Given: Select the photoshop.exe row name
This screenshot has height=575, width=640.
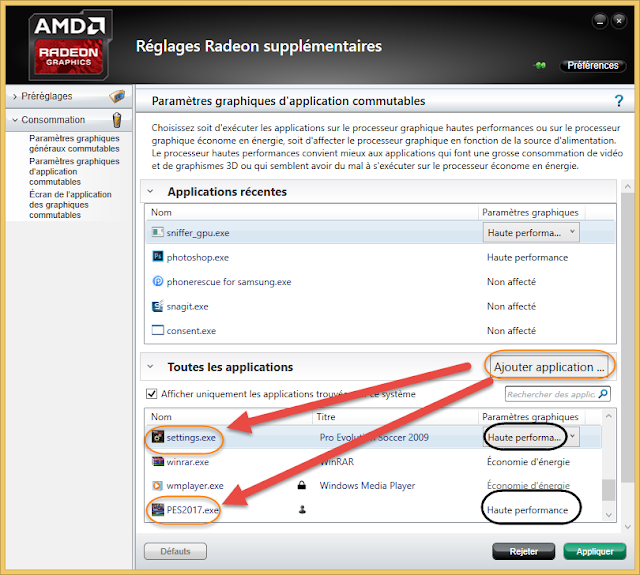Looking at the screenshot, I should pos(198,258).
